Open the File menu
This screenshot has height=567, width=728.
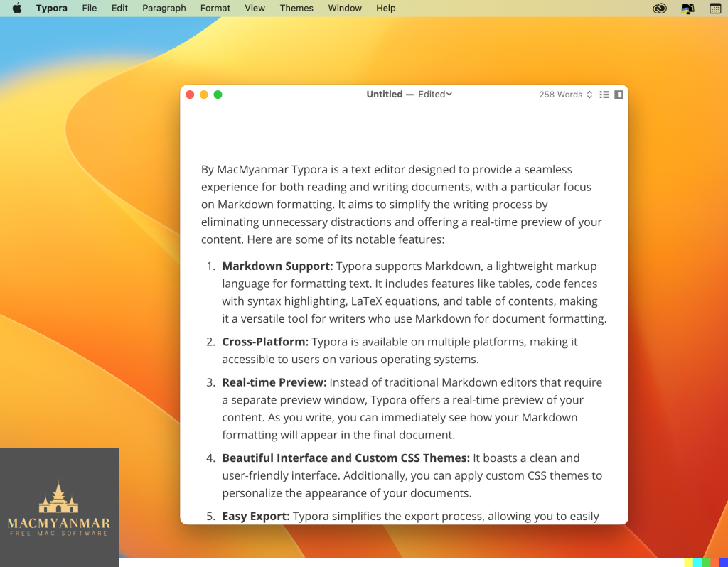coord(89,8)
